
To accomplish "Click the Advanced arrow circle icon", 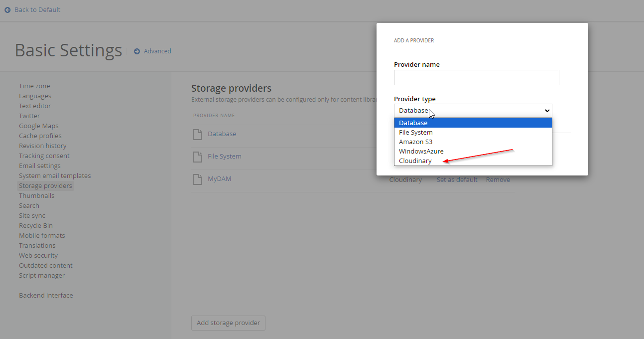I will click(137, 51).
